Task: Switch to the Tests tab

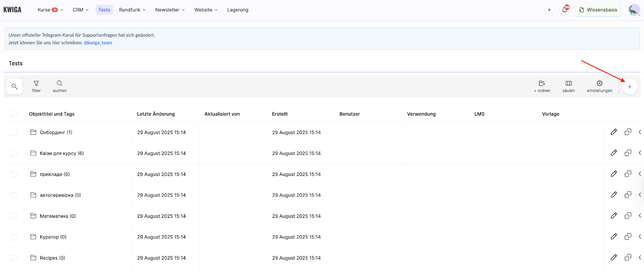Action: [104, 10]
